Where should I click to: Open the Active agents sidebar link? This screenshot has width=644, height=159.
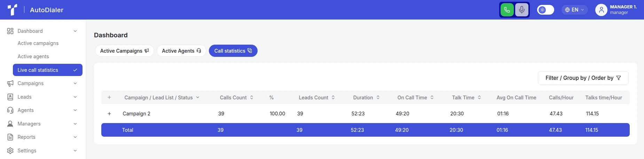pyautogui.click(x=33, y=56)
